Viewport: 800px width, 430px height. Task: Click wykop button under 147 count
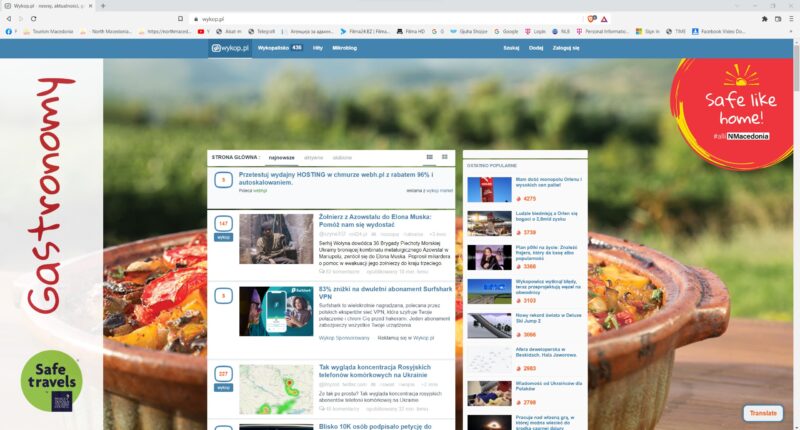coord(223,237)
